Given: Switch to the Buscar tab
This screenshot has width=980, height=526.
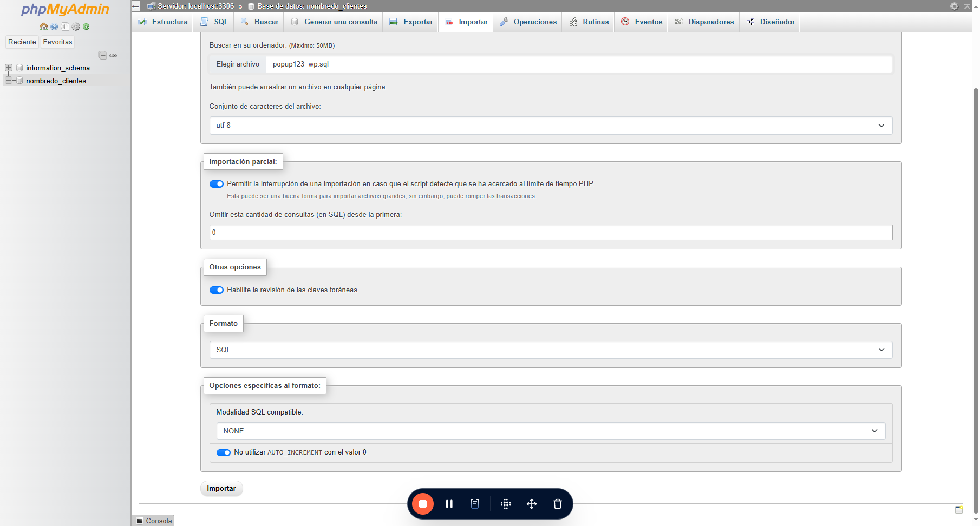Looking at the screenshot, I should tap(259, 22).
